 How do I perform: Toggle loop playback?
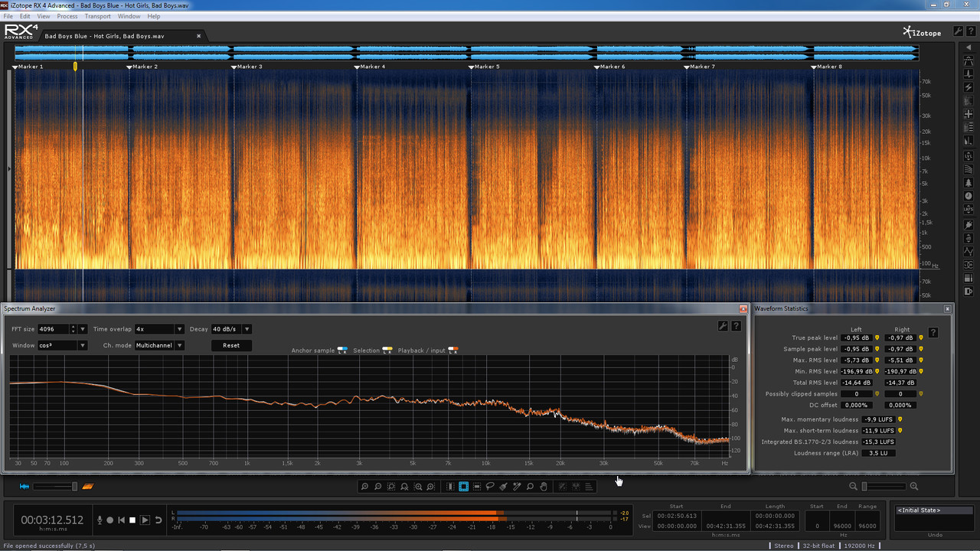tap(158, 520)
